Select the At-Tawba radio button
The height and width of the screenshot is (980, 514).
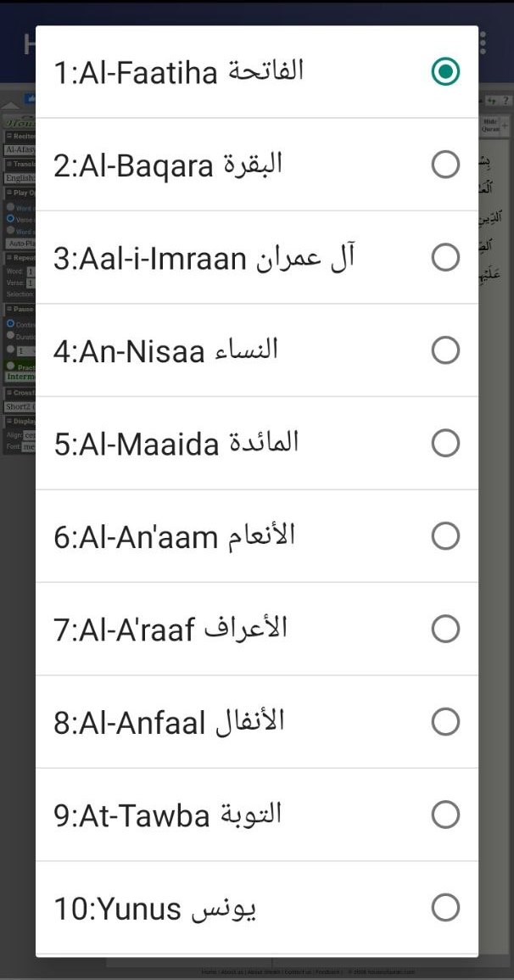pyautogui.click(x=445, y=815)
